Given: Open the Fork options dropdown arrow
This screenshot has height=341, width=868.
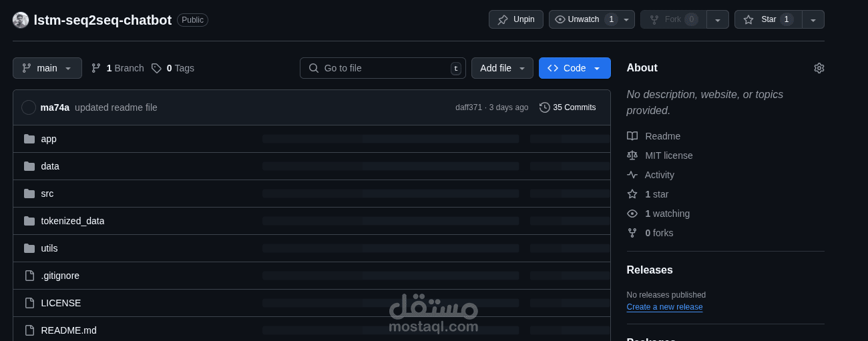Looking at the screenshot, I should [718, 19].
